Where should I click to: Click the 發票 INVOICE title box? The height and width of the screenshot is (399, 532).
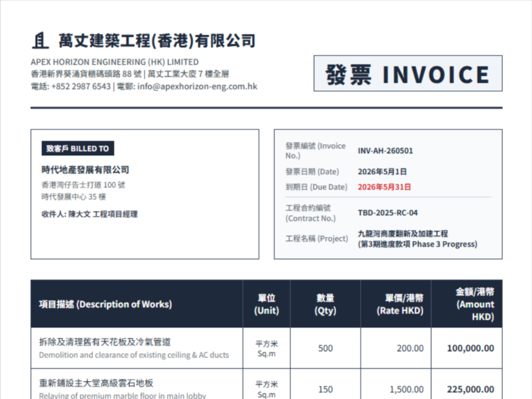[x=408, y=73]
